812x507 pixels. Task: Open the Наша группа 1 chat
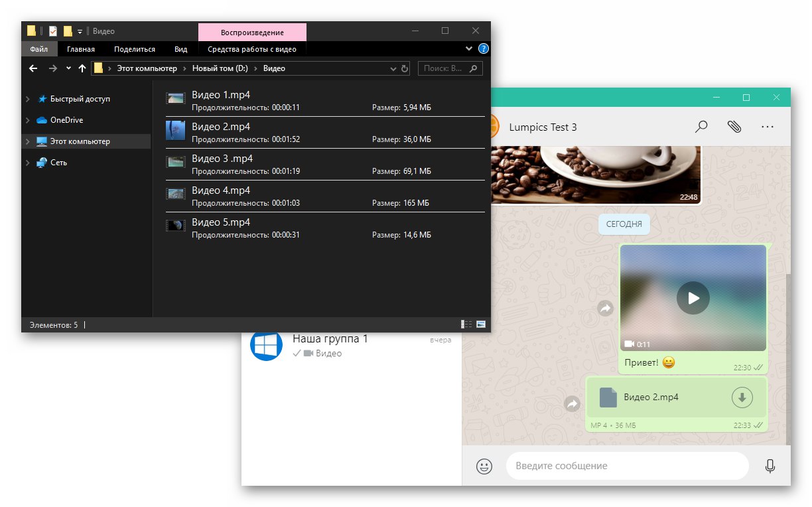[x=352, y=346]
